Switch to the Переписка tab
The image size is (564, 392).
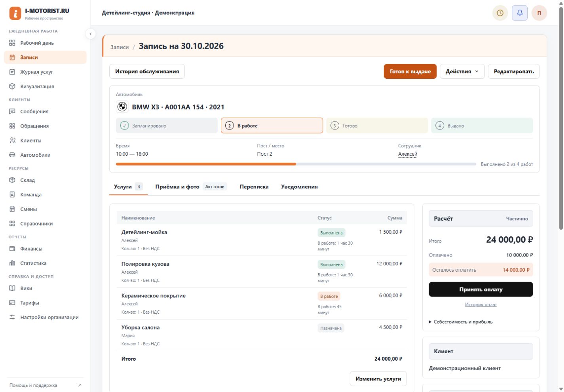click(x=254, y=187)
